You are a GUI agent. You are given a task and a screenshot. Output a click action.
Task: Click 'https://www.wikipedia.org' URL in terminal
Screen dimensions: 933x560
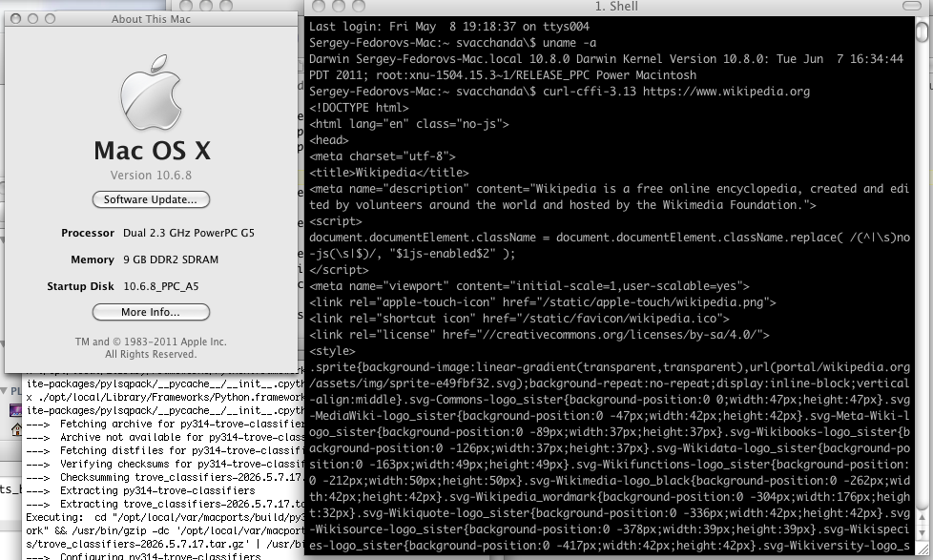[727, 91]
